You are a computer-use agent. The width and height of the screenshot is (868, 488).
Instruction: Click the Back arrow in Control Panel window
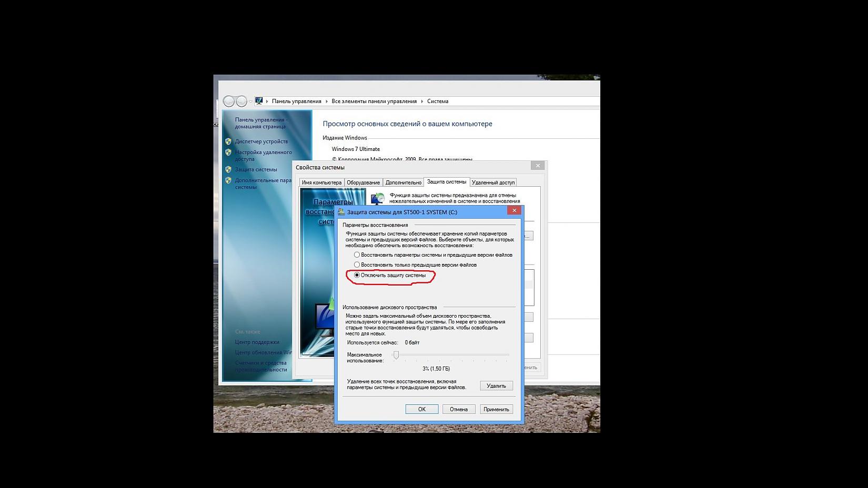click(x=229, y=101)
